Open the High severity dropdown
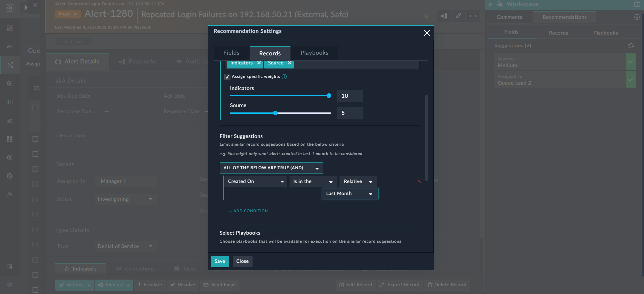 [x=68, y=14]
